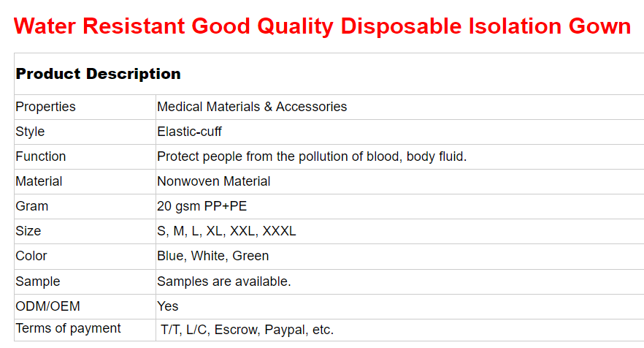
Task: Click the Elastic-cuff value cell
Action: 189,132
